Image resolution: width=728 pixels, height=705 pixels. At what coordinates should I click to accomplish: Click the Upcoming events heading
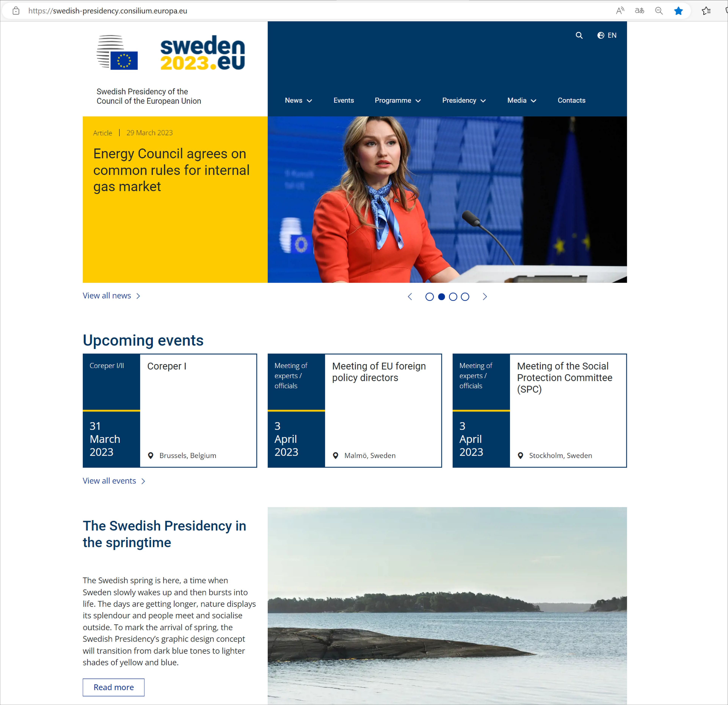[x=143, y=340]
